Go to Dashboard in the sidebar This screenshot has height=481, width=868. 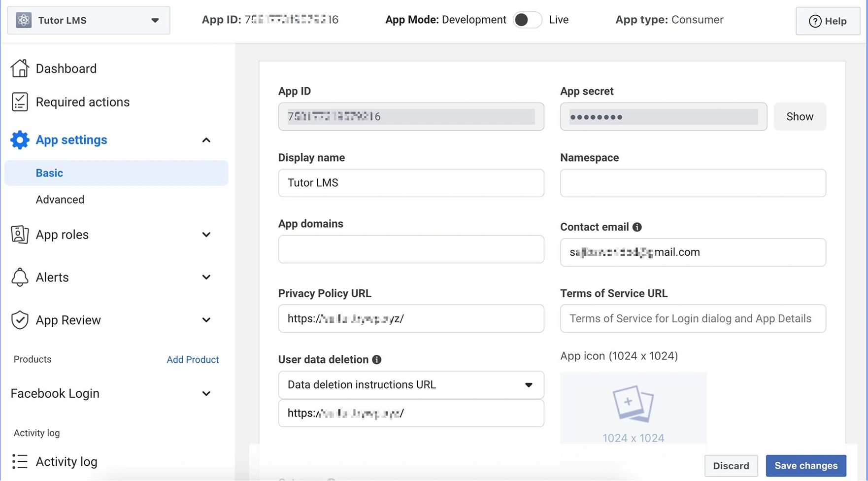point(66,69)
